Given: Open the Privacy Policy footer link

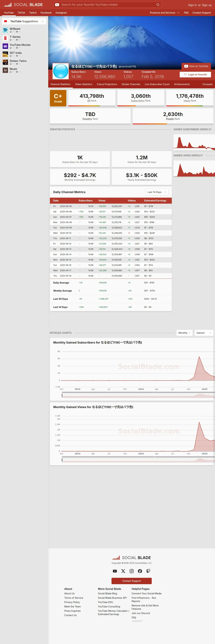Looking at the screenshot, I should tap(72, 602).
